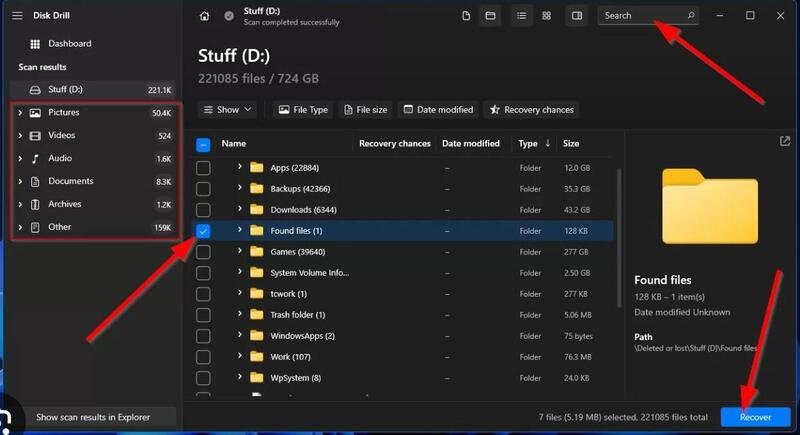Switch to file view icon in toolbar
800x435 pixels.
tap(467, 16)
